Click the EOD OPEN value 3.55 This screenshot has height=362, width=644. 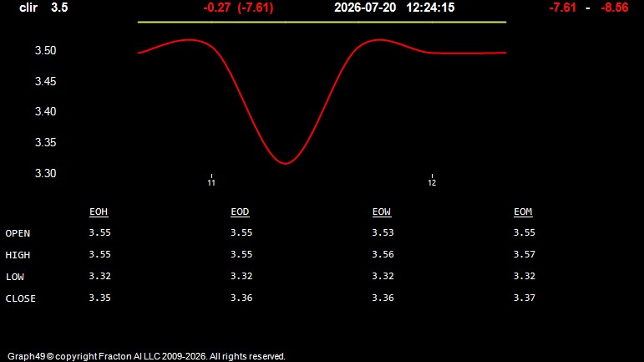tap(241, 232)
